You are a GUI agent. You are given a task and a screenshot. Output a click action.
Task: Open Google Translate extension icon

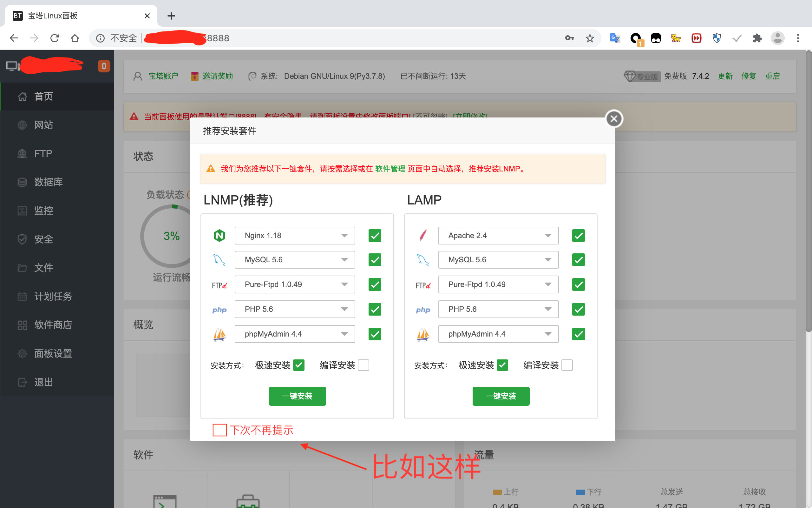(615, 38)
